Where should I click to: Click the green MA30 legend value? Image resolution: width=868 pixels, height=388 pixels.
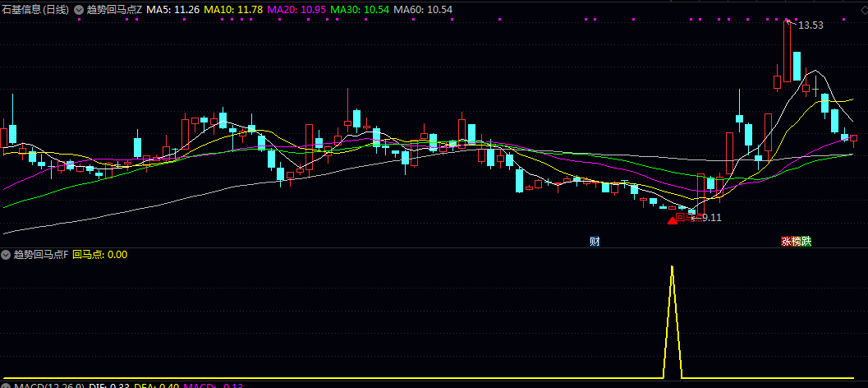point(359,9)
